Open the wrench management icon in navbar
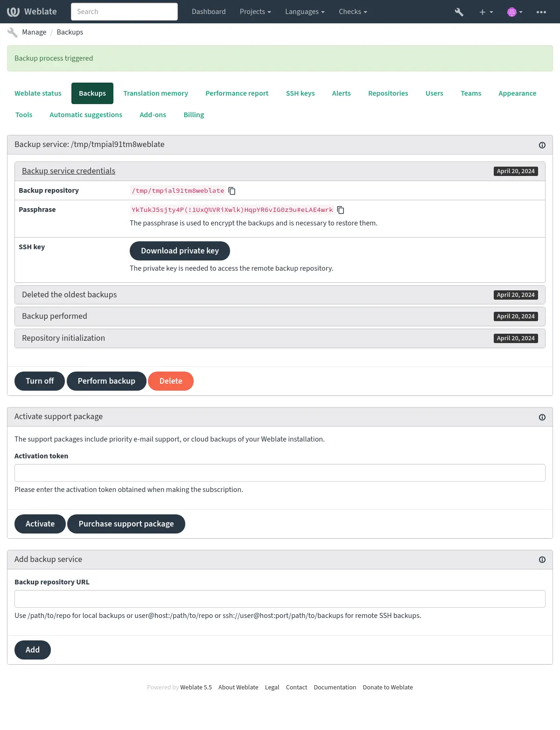 click(x=459, y=12)
